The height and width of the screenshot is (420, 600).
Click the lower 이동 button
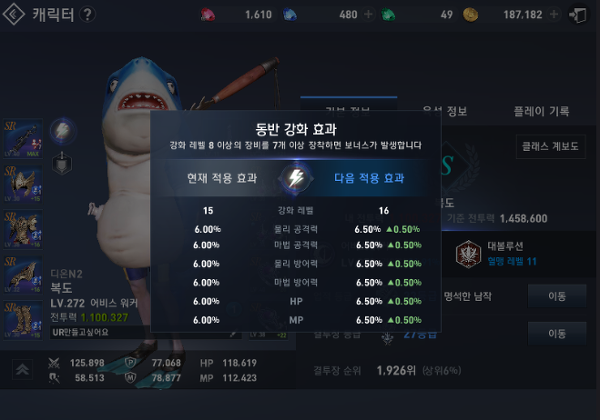[x=557, y=334]
